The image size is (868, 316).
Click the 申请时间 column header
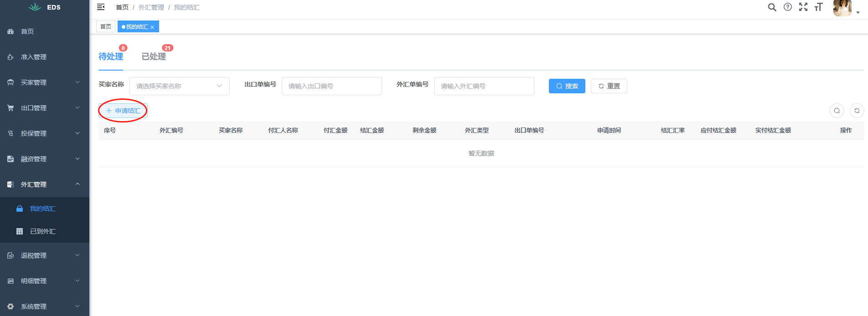point(609,130)
